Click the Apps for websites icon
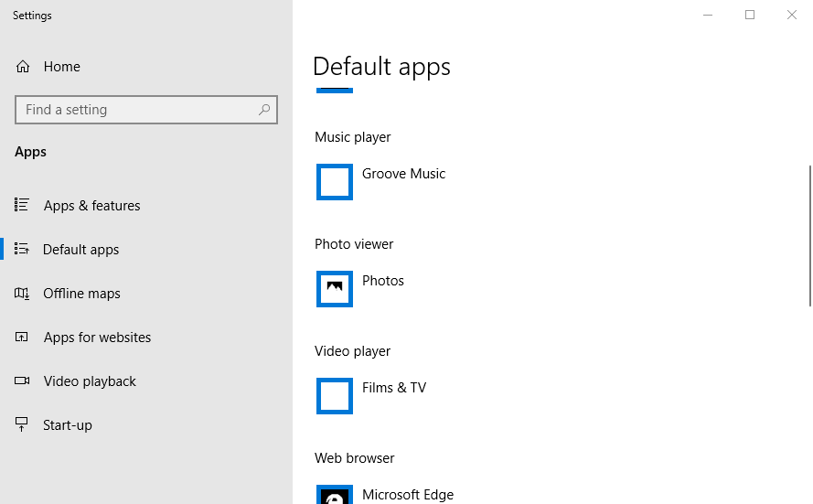 pyautogui.click(x=23, y=338)
